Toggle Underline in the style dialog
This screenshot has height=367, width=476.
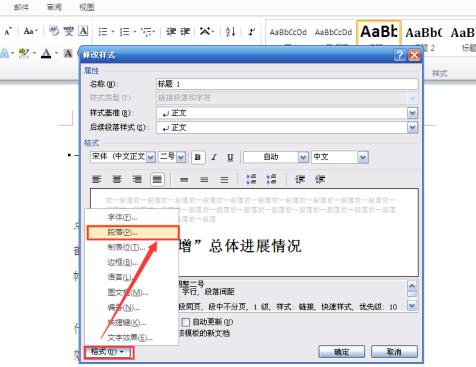tap(230, 157)
